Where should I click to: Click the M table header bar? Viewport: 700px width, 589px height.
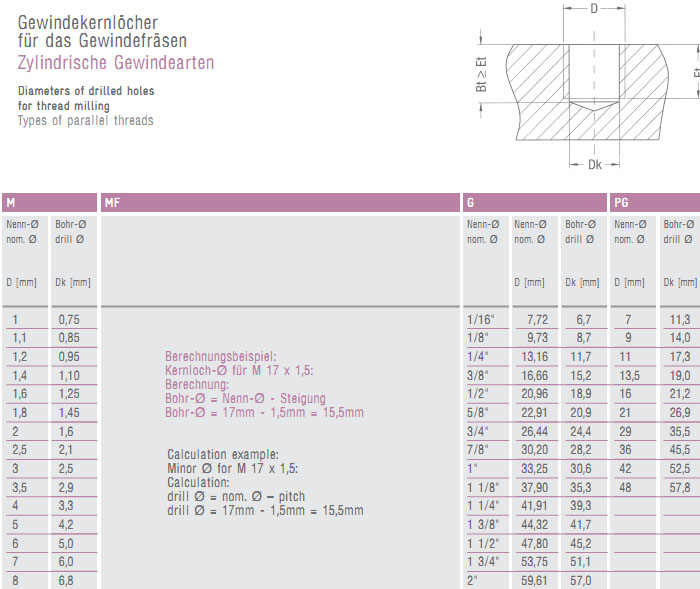(50, 203)
